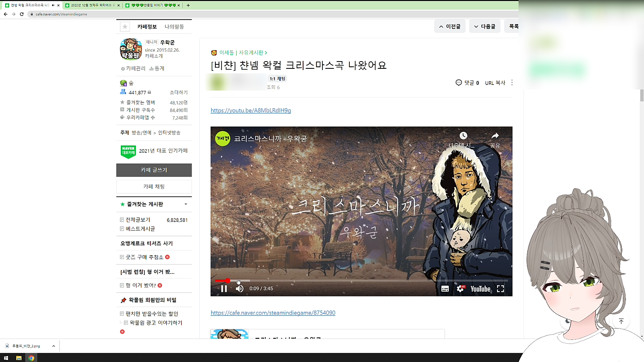Click the 우리카페앱 수 cup icon
Viewport: 644px width, 362px height.
point(122,117)
